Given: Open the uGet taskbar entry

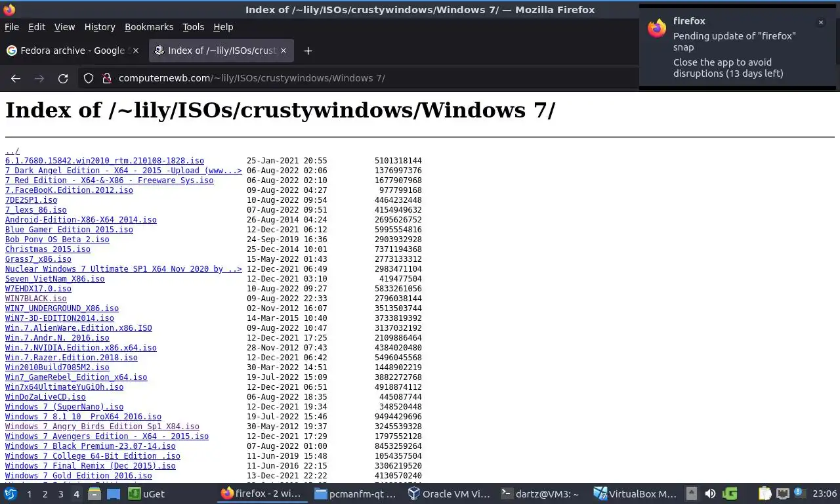Looking at the screenshot, I should [146, 493].
